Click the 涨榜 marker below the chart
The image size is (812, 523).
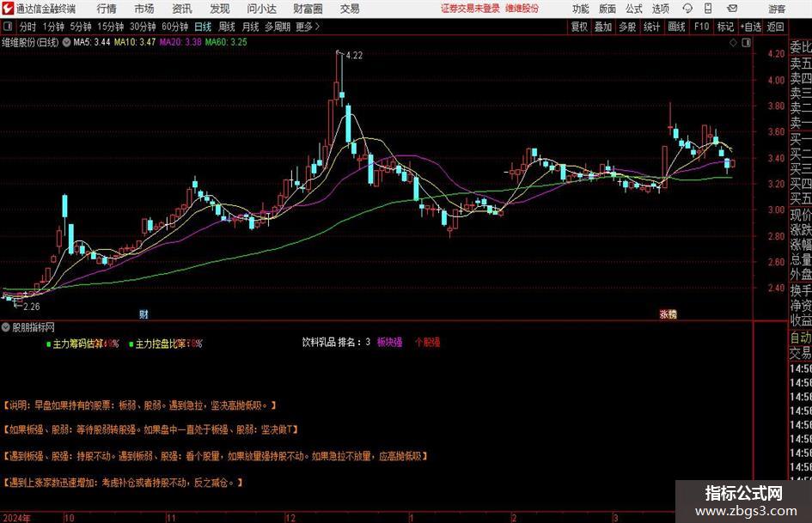tap(669, 314)
